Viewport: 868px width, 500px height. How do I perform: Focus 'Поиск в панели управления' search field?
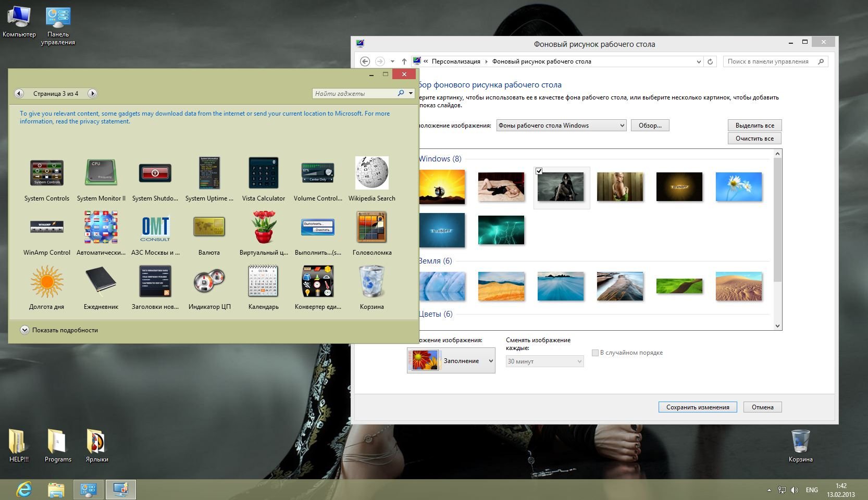(x=770, y=61)
